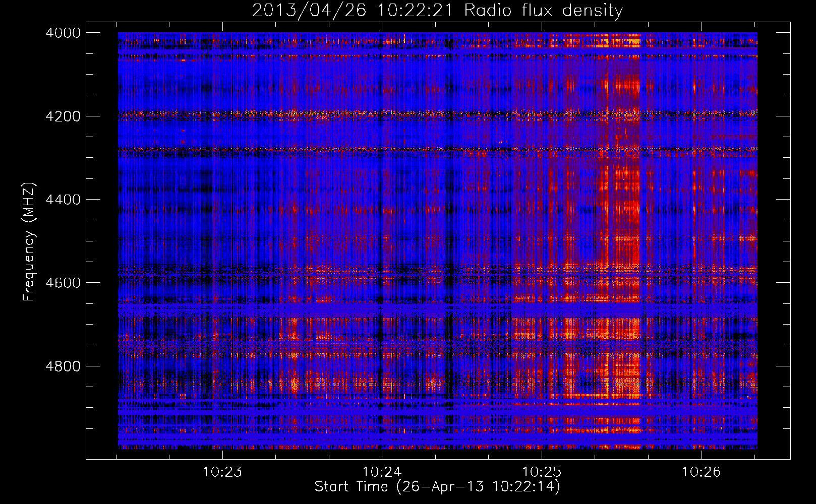
Task: Click the 'Frequency (MHZ)' axis title
Action: pyautogui.click(x=29, y=241)
